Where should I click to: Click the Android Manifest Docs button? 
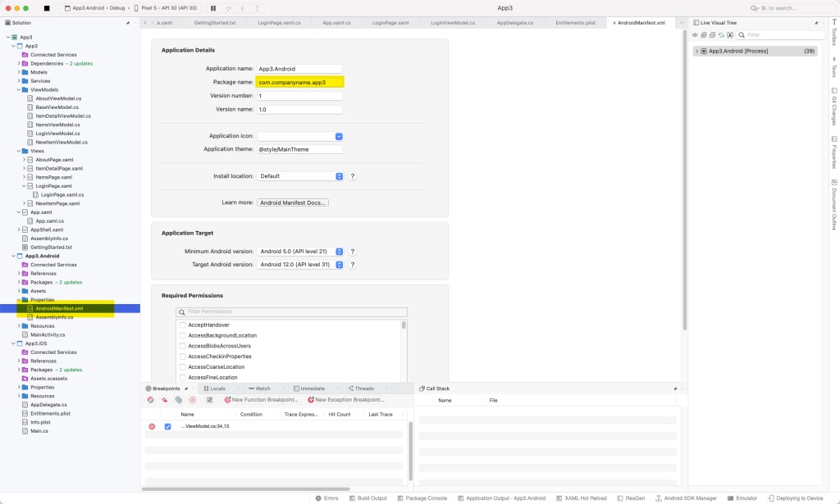tap(293, 202)
